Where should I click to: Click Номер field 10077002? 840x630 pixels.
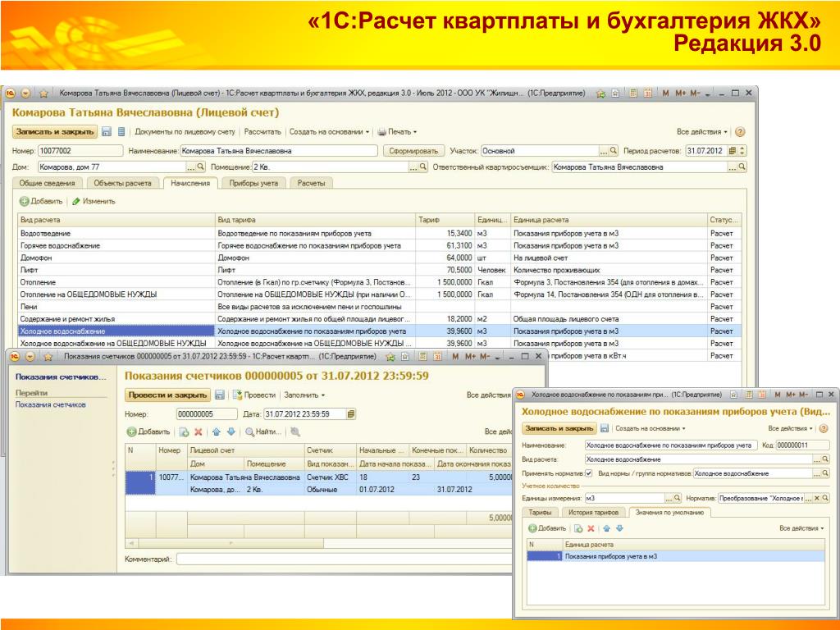click(80, 151)
